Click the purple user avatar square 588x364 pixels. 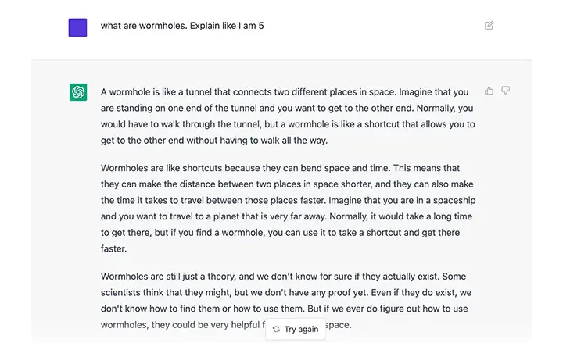[x=77, y=27]
